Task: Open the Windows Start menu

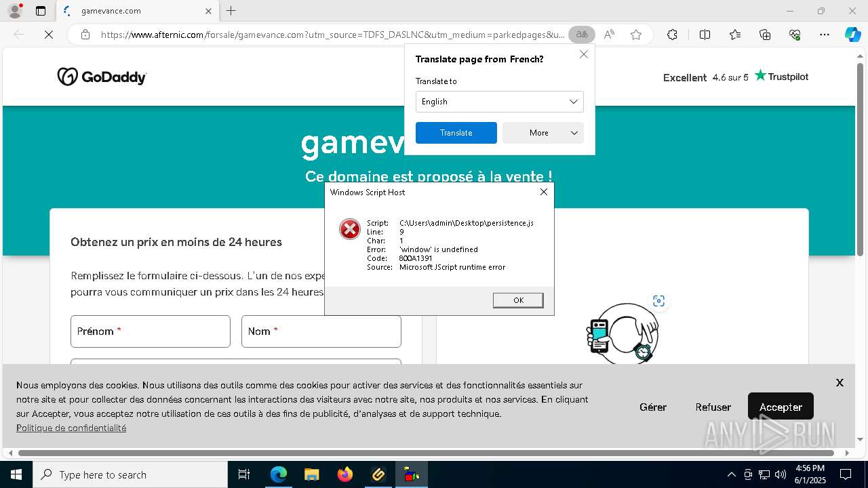Action: (16, 474)
